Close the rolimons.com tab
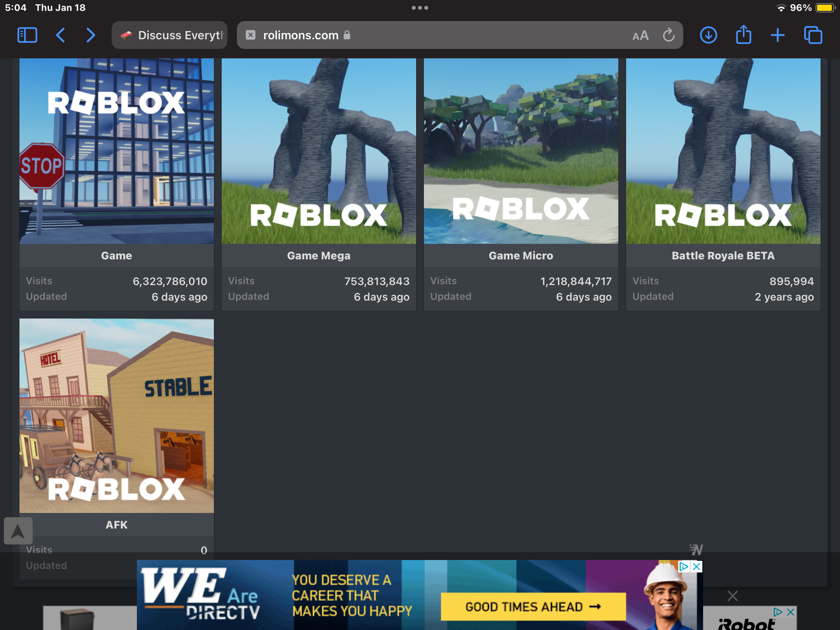Viewport: 840px width, 630px height. click(x=251, y=35)
